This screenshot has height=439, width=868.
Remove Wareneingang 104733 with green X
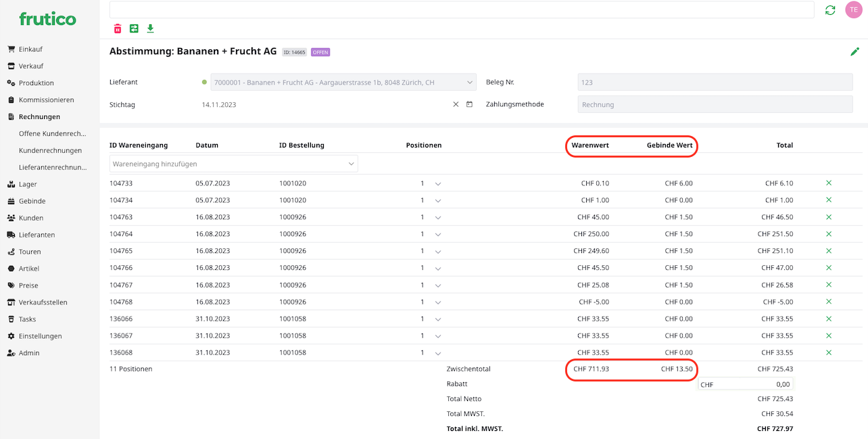(x=829, y=183)
